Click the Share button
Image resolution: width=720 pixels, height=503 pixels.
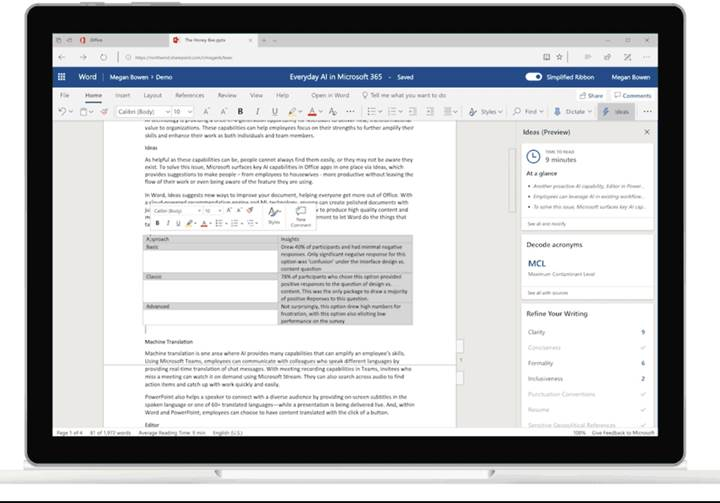[x=592, y=95]
